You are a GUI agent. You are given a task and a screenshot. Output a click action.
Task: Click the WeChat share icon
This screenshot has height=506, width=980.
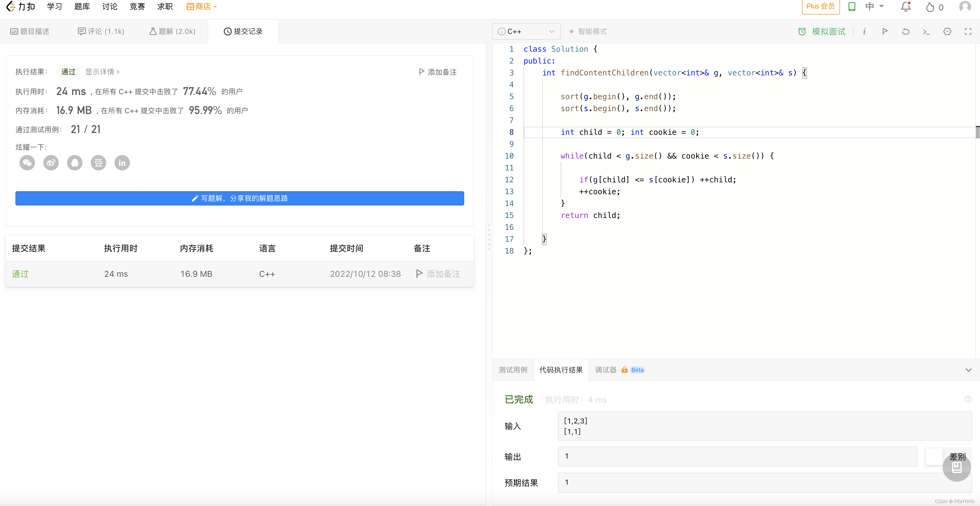tap(27, 163)
